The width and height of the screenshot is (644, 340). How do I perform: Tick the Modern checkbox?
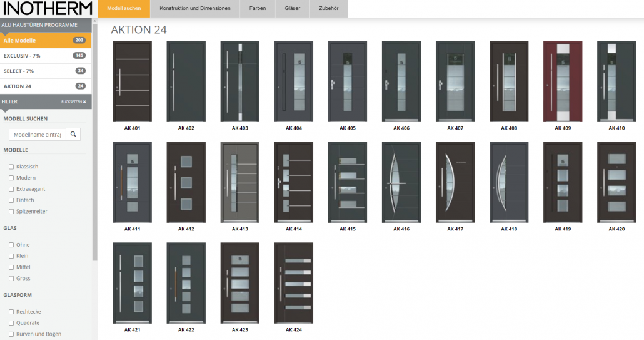[11, 178]
